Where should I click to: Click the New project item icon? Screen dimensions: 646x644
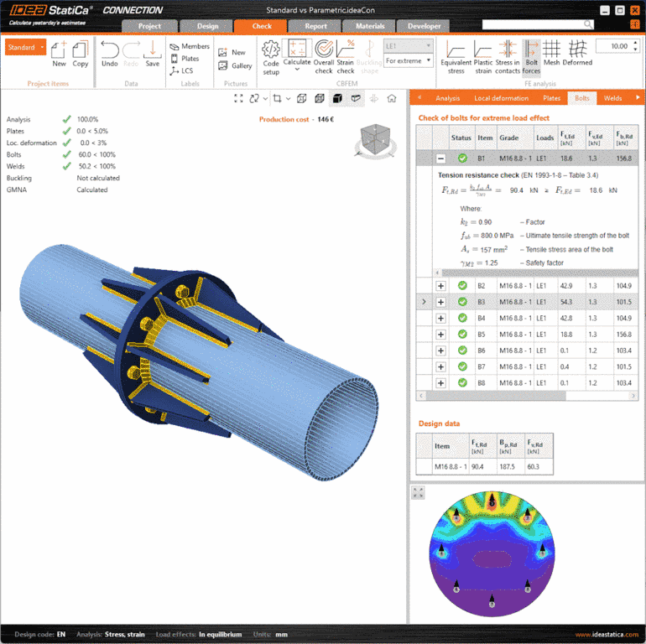tap(59, 54)
